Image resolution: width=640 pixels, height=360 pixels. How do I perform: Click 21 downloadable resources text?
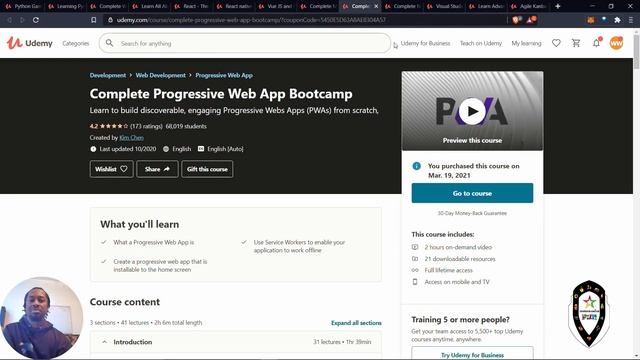point(460,259)
